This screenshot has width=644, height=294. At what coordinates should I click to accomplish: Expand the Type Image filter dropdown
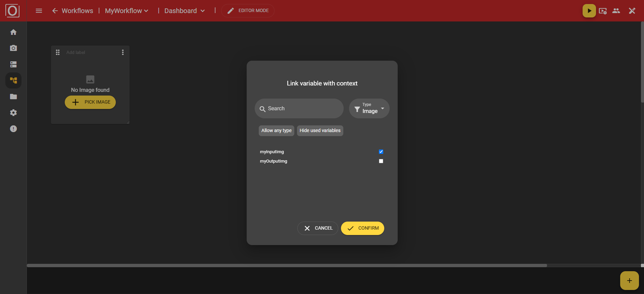(369, 109)
